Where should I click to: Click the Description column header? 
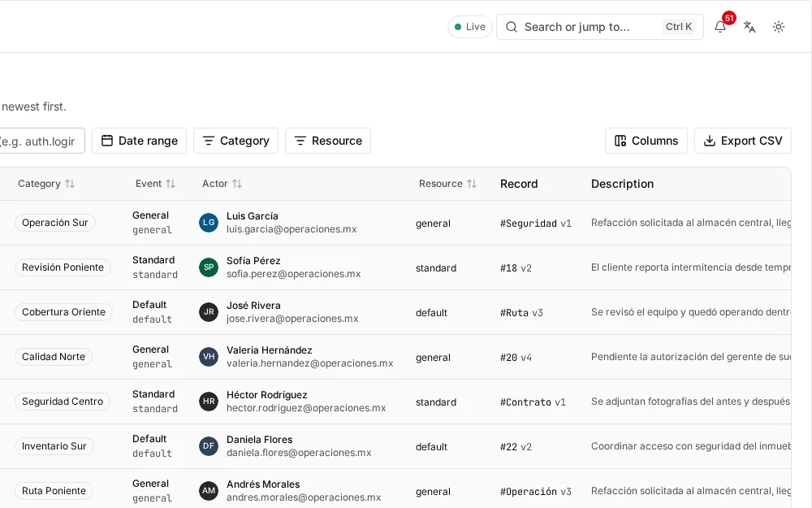623,184
